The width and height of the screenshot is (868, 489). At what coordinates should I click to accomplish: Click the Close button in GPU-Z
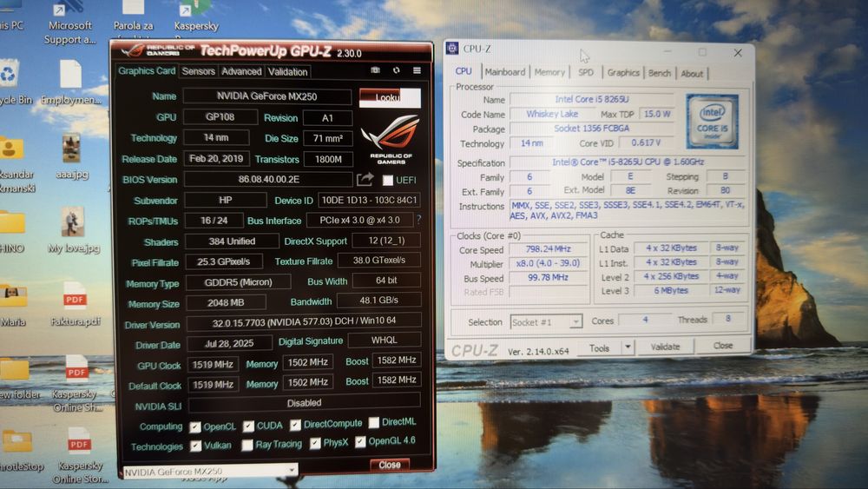(x=390, y=465)
